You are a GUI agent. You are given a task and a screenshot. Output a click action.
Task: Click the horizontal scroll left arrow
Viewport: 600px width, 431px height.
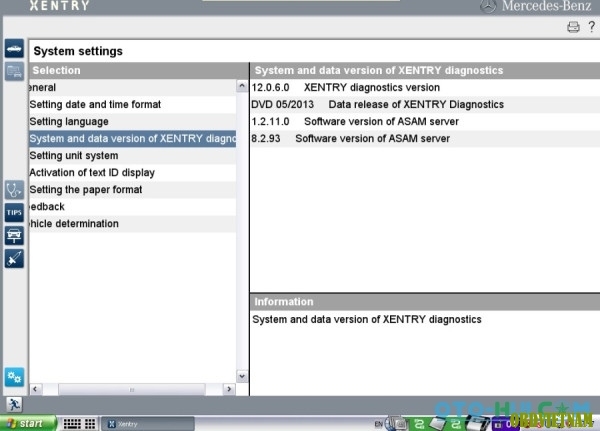point(35,389)
